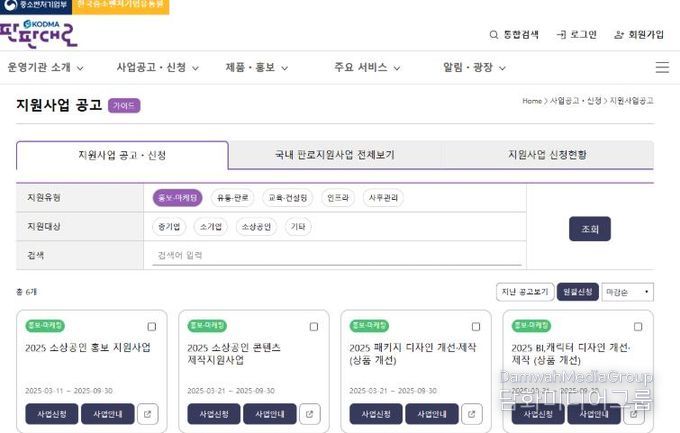Switch to 국내 판로지원사업 전체보기 tab
Image resolution: width=680 pixels, height=433 pixels.
point(335,154)
